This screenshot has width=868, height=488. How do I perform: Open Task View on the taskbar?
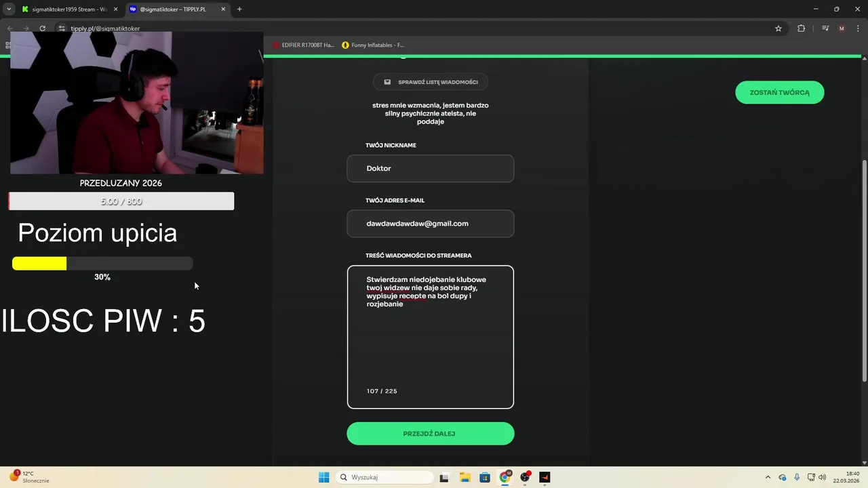pyautogui.click(x=444, y=477)
